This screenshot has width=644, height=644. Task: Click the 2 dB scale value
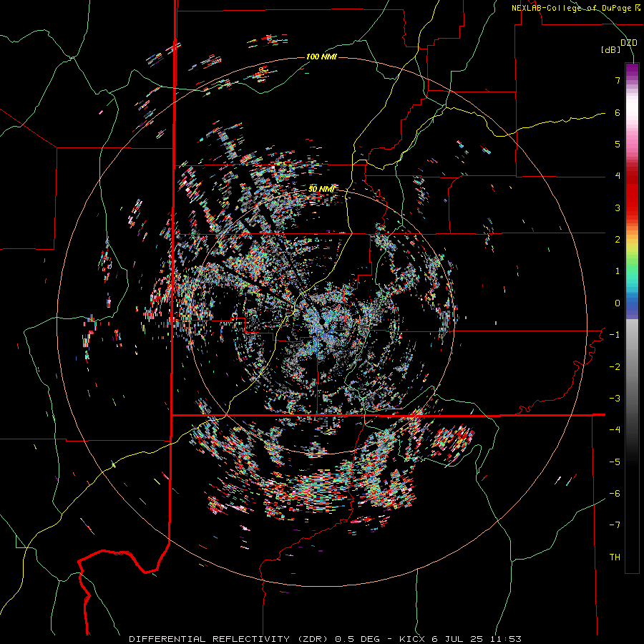pyautogui.click(x=618, y=240)
